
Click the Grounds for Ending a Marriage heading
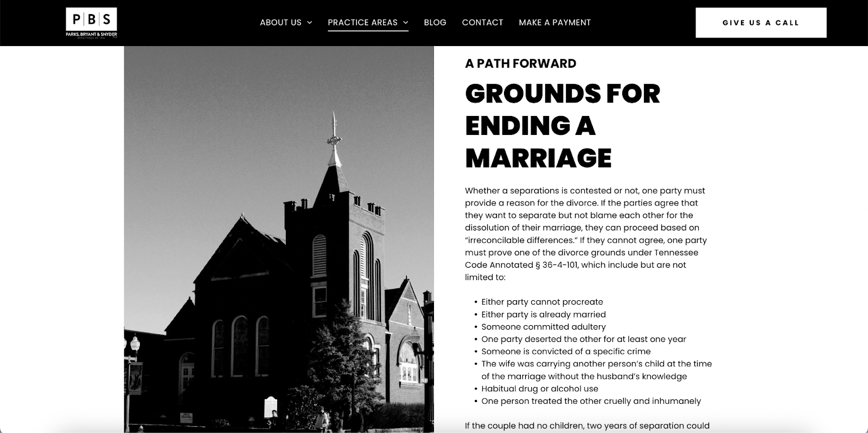click(562, 126)
